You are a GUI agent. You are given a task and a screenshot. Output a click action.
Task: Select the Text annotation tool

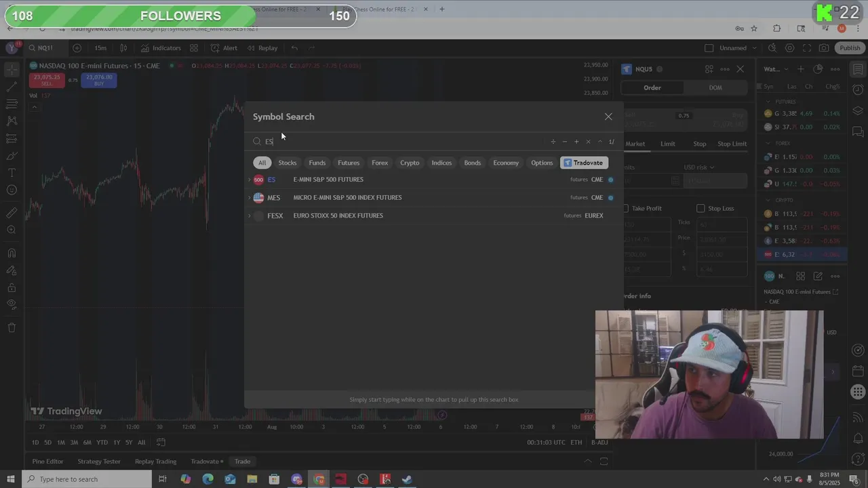pos(12,173)
